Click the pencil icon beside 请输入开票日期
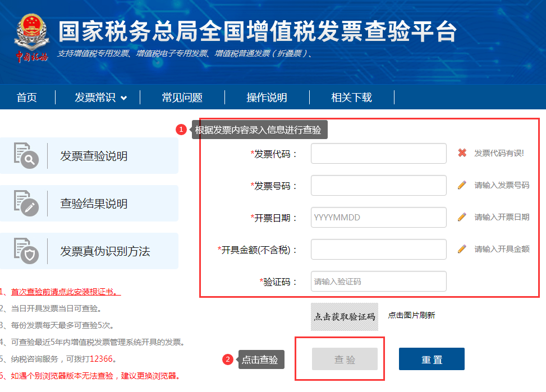Image resolution: width=546 pixels, height=392 pixels. coord(462,217)
